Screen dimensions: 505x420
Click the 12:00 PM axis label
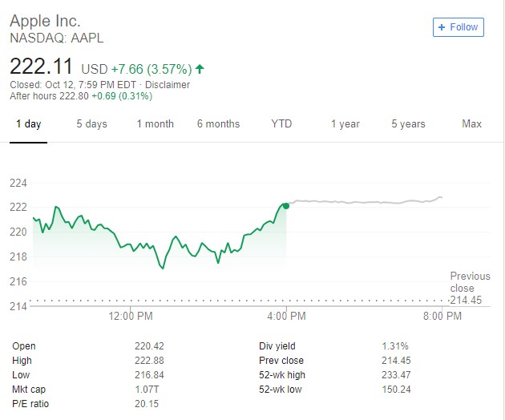pos(131,317)
